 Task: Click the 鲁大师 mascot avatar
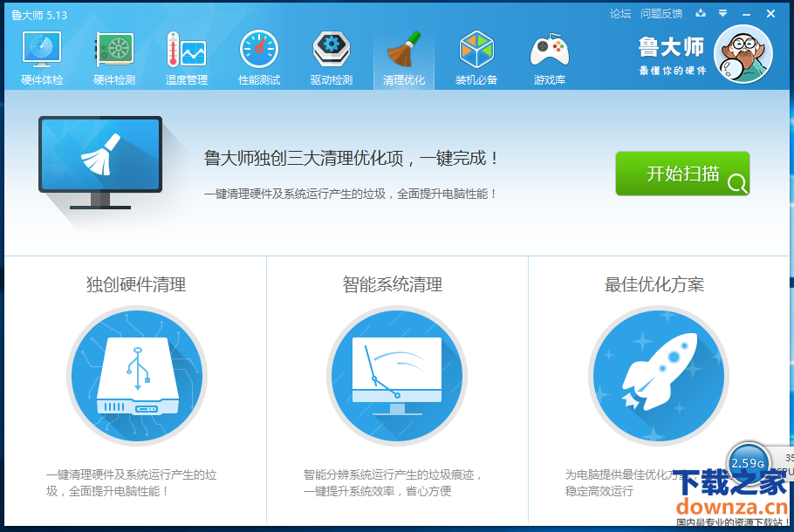743,54
